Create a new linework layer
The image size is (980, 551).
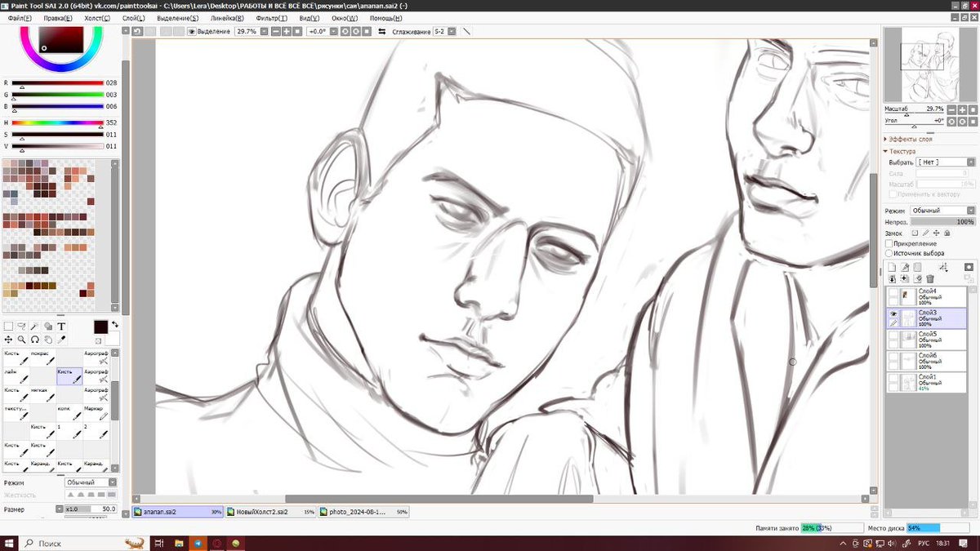[905, 267]
